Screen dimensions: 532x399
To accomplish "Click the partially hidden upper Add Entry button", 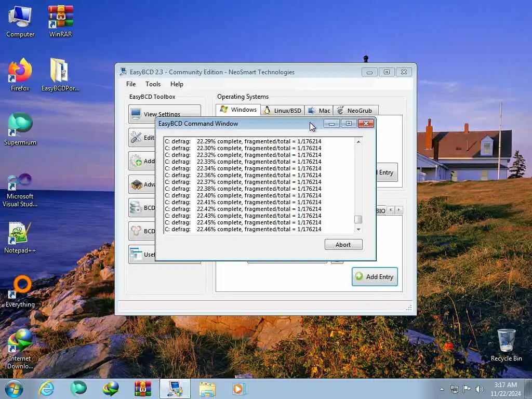I will tap(387, 172).
